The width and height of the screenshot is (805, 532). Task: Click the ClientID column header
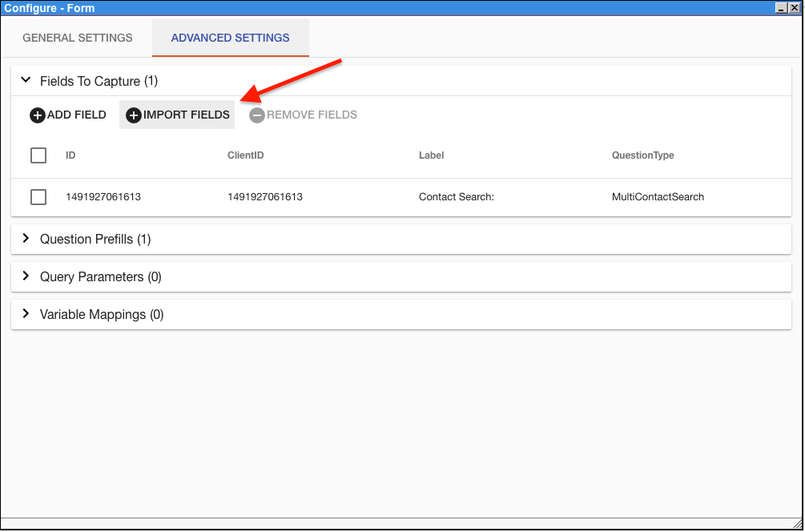pyautogui.click(x=245, y=155)
